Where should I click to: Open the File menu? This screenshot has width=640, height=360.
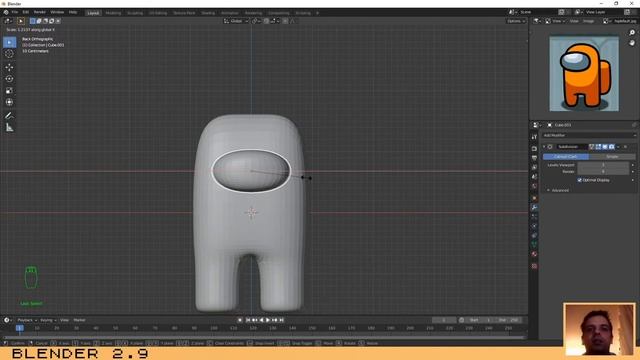(x=15, y=12)
